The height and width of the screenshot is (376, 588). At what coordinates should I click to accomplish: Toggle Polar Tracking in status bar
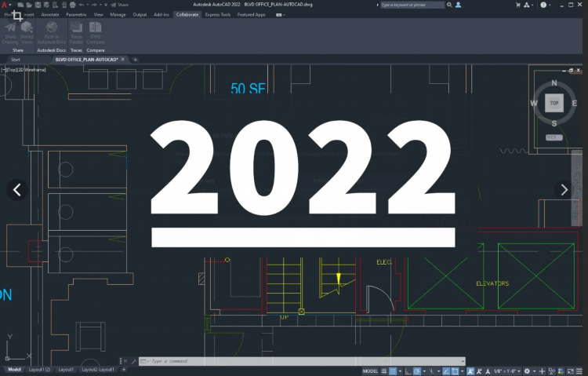(417, 371)
